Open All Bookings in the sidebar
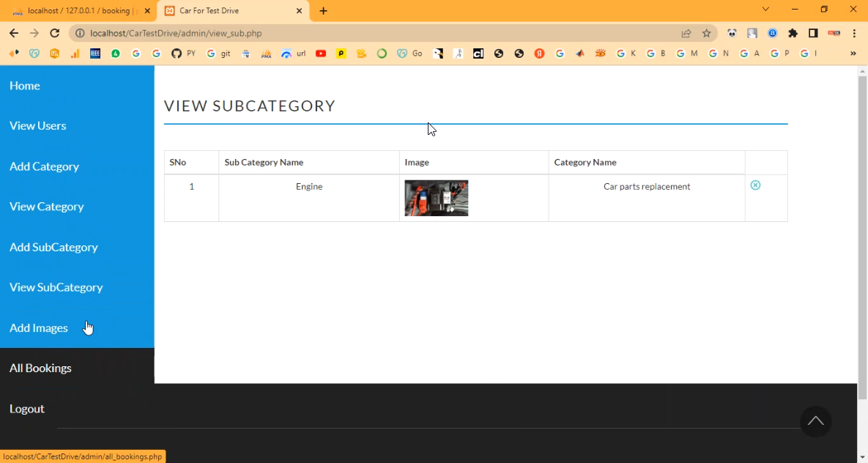The height and width of the screenshot is (463, 868). tap(40, 368)
